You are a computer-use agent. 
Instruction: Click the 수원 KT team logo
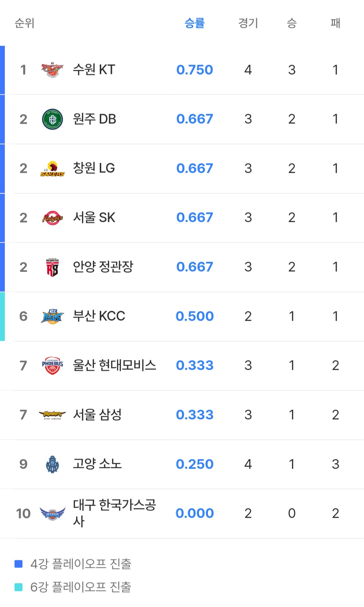point(52,70)
